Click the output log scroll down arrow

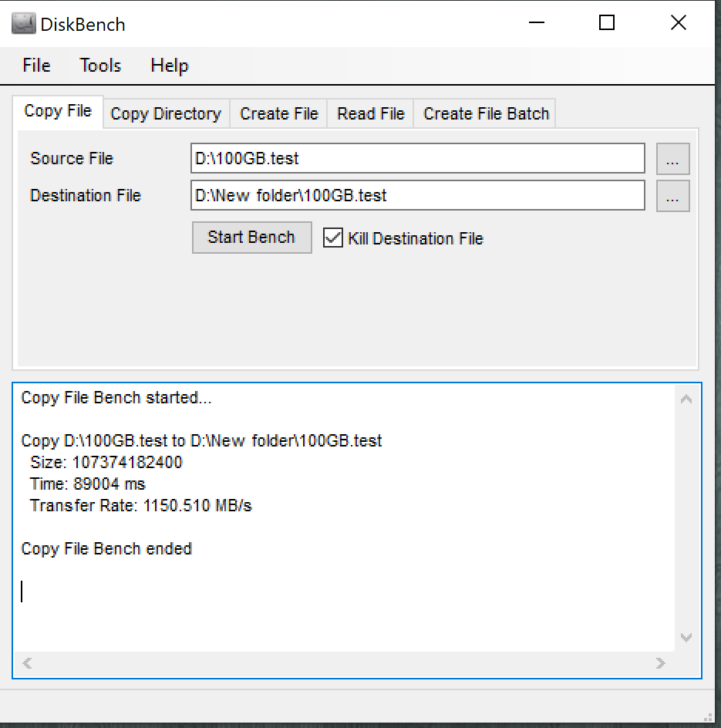686,637
